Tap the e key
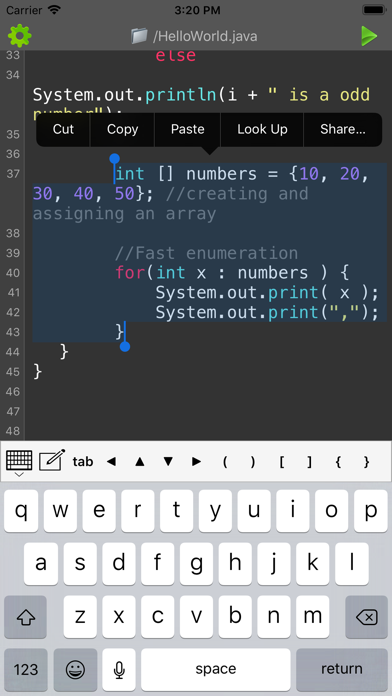 (x=99, y=511)
